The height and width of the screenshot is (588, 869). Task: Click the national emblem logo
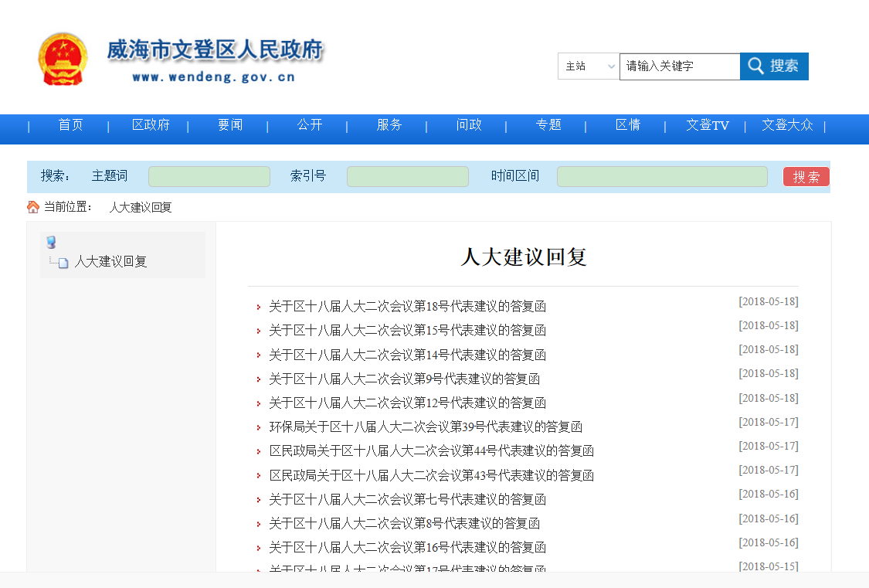63,59
